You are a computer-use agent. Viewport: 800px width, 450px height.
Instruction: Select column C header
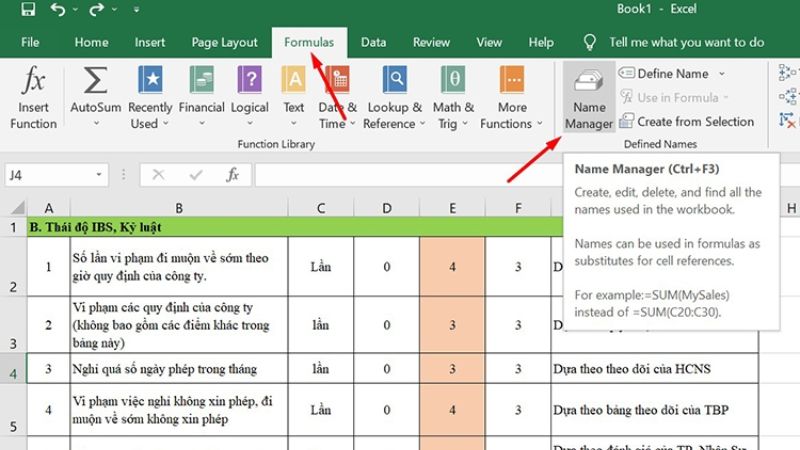pyautogui.click(x=320, y=208)
